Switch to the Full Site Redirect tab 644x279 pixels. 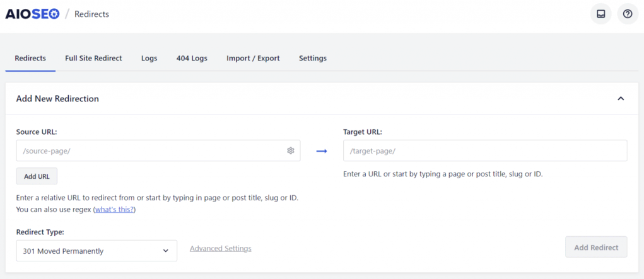click(93, 59)
